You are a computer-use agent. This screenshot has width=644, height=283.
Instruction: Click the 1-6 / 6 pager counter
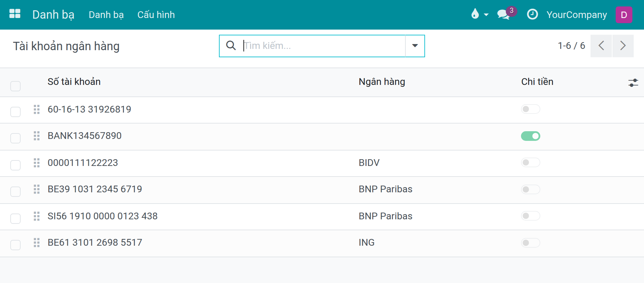pyautogui.click(x=572, y=46)
